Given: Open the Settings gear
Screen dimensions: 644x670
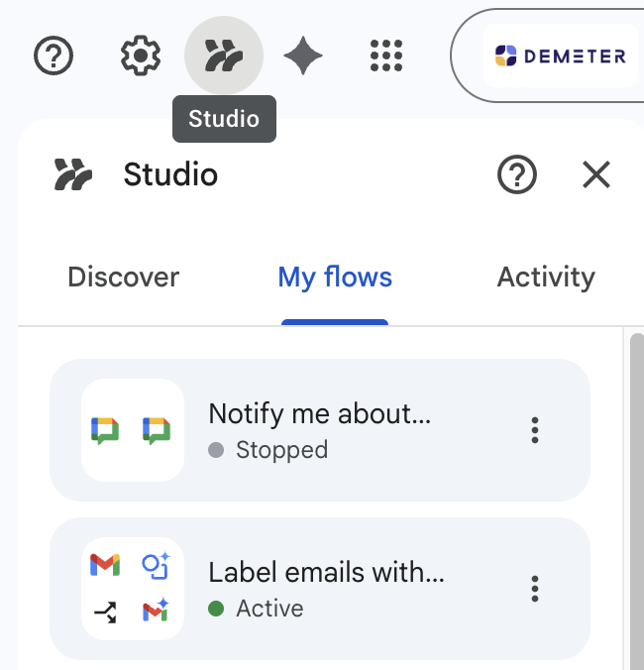Looking at the screenshot, I should click(x=141, y=56).
